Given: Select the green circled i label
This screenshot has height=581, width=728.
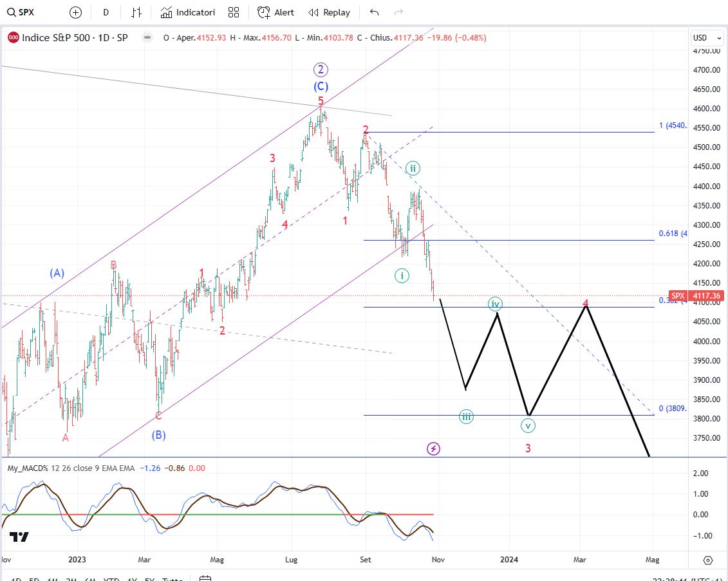Looking at the screenshot, I should (x=402, y=275).
